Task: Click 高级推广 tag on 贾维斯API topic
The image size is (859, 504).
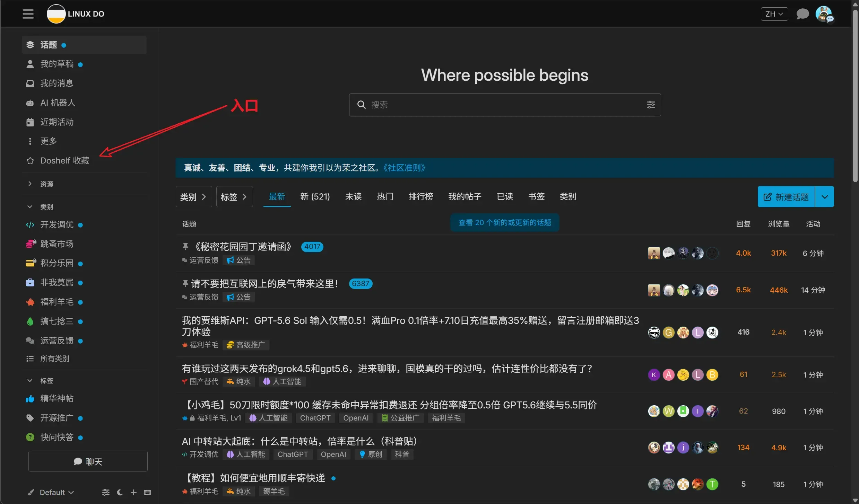Action: pos(246,345)
